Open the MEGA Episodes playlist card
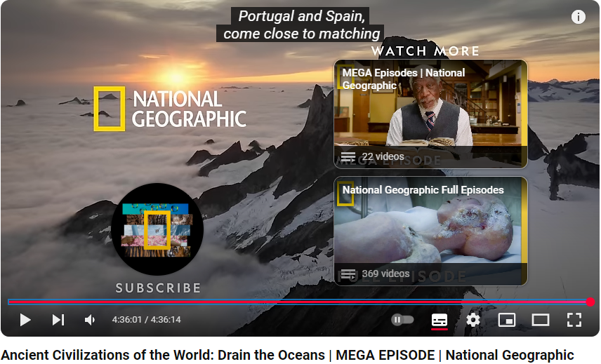Viewport: 601px width, 364px height. (430, 114)
